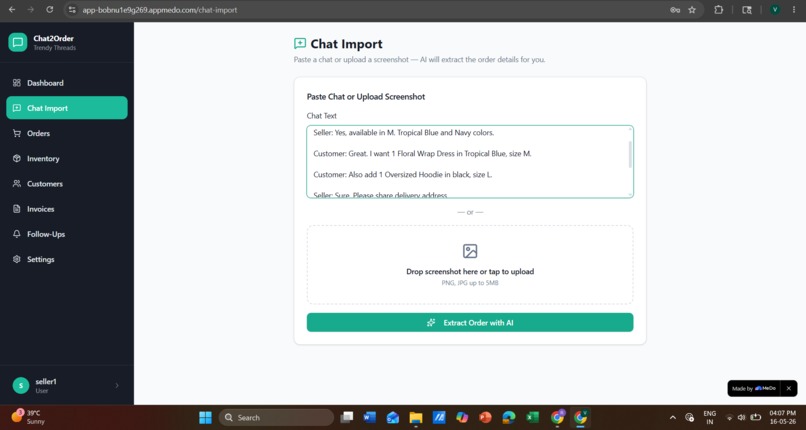Click the Chat Import page heading

(346, 44)
